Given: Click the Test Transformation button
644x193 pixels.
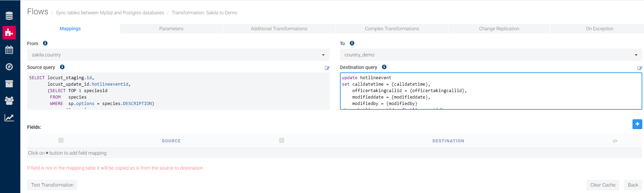Looking at the screenshot, I should coord(52,185).
